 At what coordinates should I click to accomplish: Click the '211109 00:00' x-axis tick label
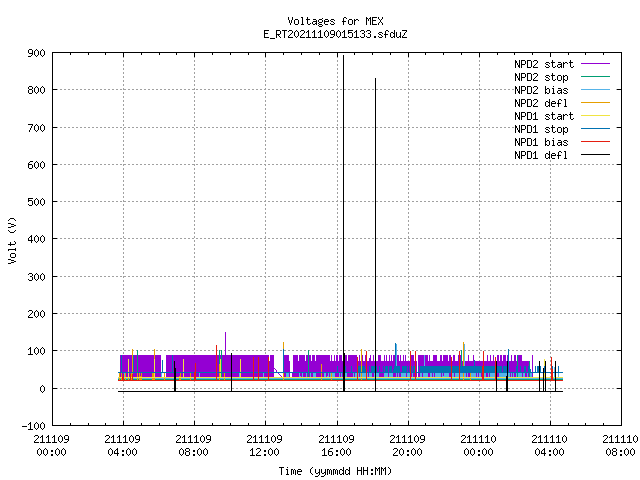tap(51, 446)
